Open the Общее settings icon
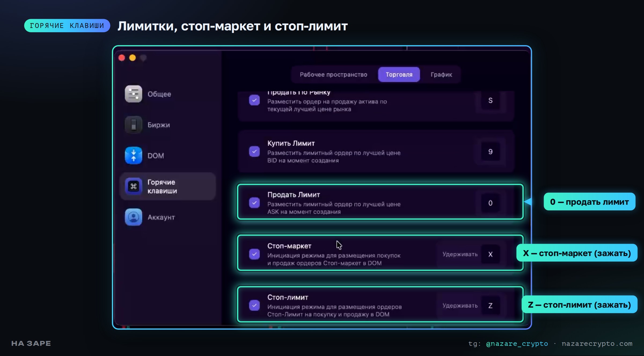644x356 pixels. (x=133, y=94)
